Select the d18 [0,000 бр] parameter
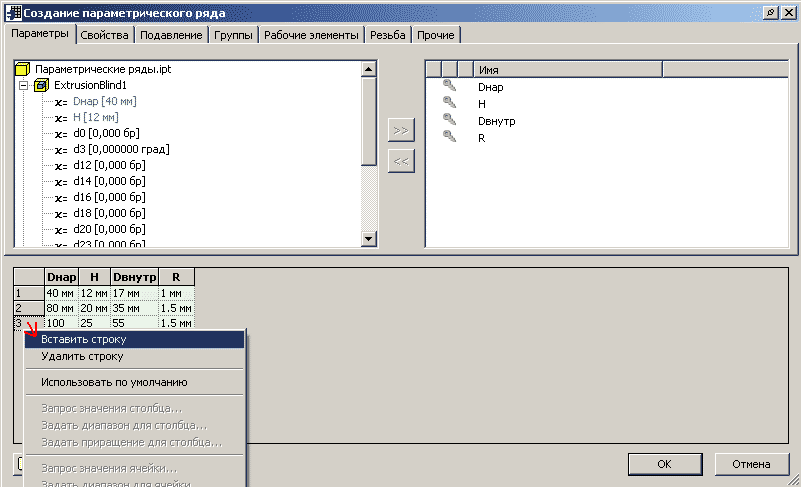This screenshot has height=487, width=801. coord(109,213)
